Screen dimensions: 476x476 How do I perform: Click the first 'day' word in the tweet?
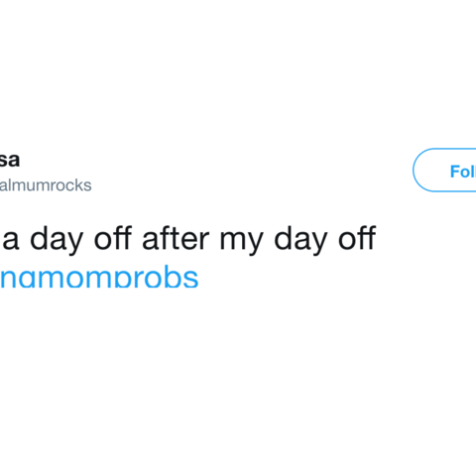(x=57, y=240)
